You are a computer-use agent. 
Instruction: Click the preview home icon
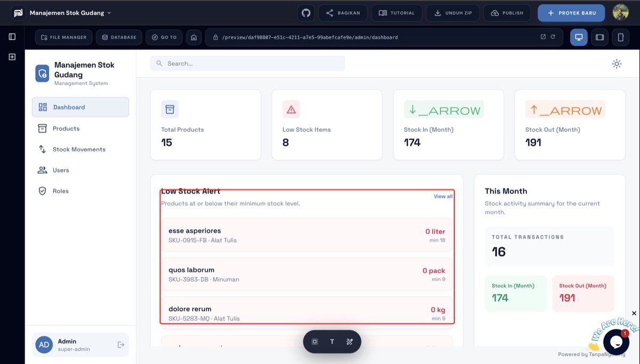pos(194,37)
